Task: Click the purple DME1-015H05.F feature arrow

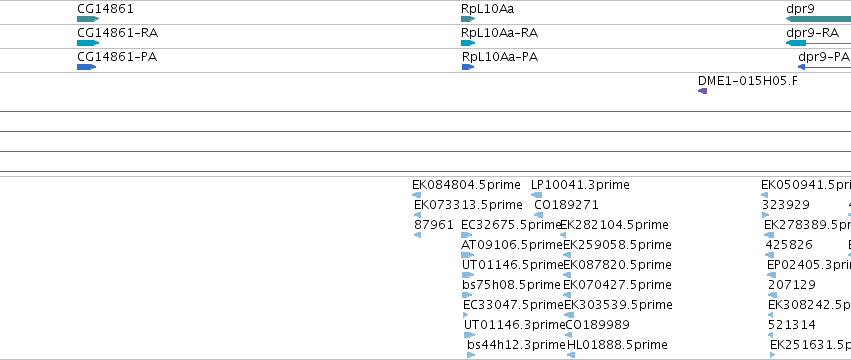Action: point(702,91)
